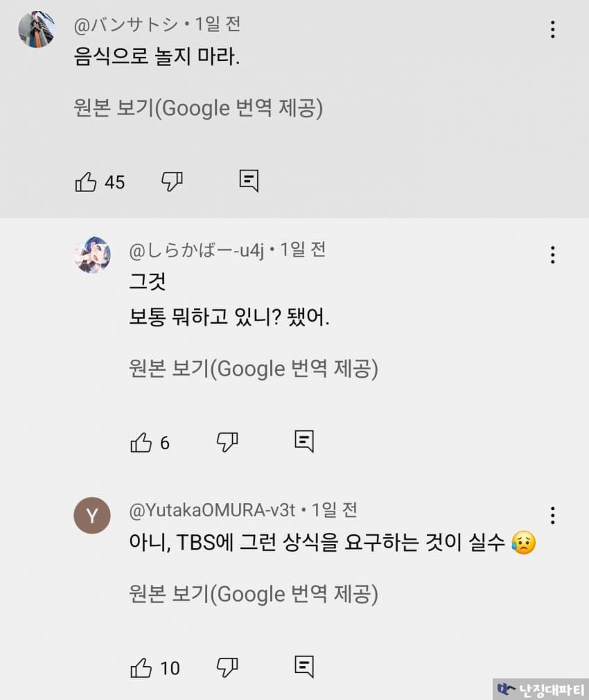Open the @YutakaOMURA-v3t avatar with the letter Y
This screenshot has width=589, height=700.
pyautogui.click(x=92, y=515)
